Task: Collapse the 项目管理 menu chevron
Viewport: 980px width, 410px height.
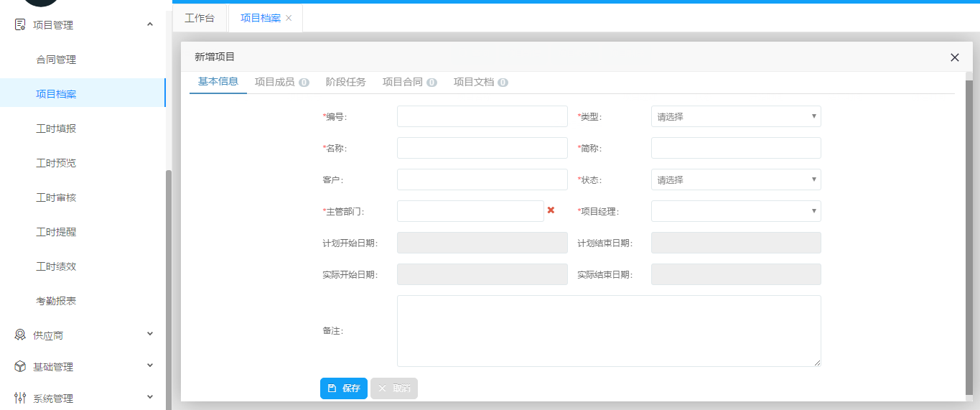Action: point(150,25)
